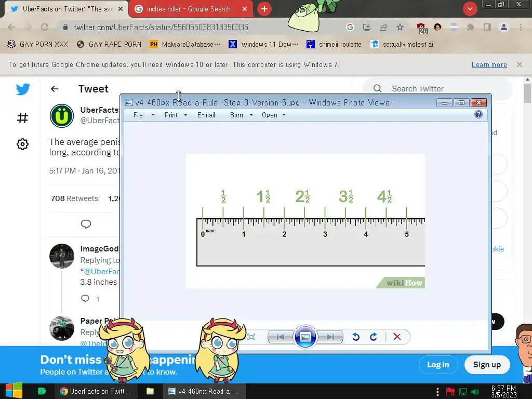The width and height of the screenshot is (532, 399).
Task: Click the share icon in the address bar
Action: pyautogui.click(x=383, y=27)
